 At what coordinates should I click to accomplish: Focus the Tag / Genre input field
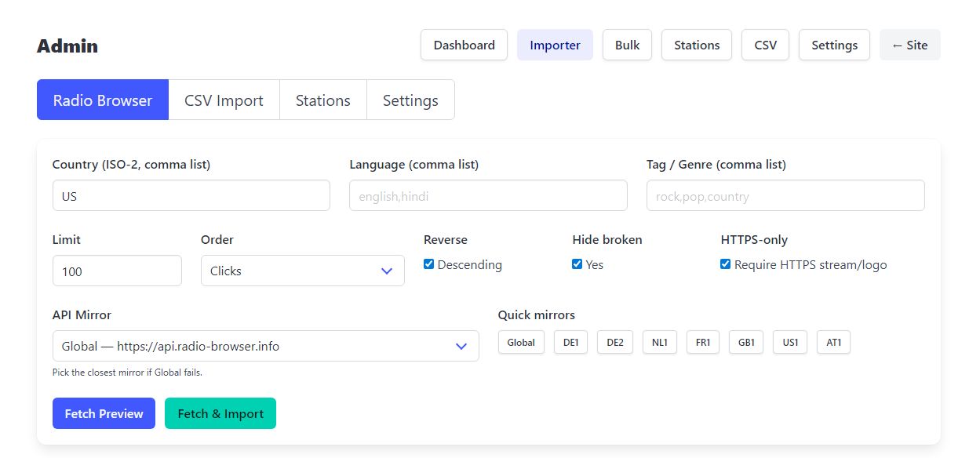pos(785,196)
